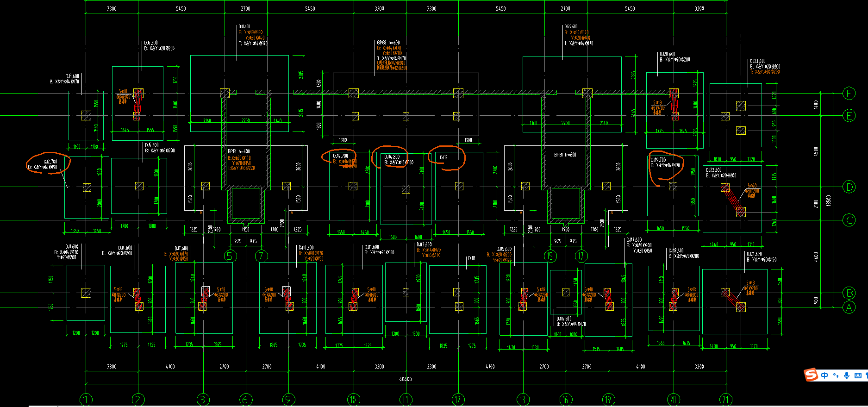This screenshot has height=407, width=868.
Task: Select axis bubble F on the right side
Action: coord(849,94)
